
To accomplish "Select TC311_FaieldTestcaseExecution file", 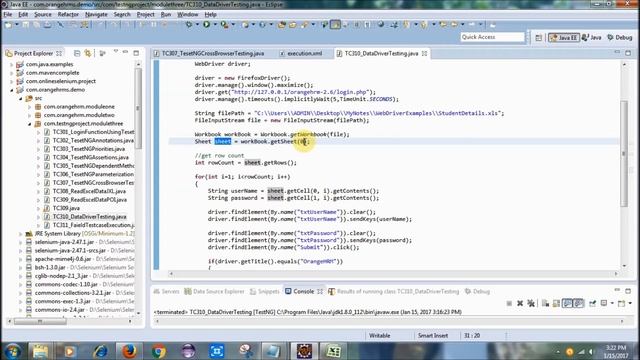I will (93, 225).
